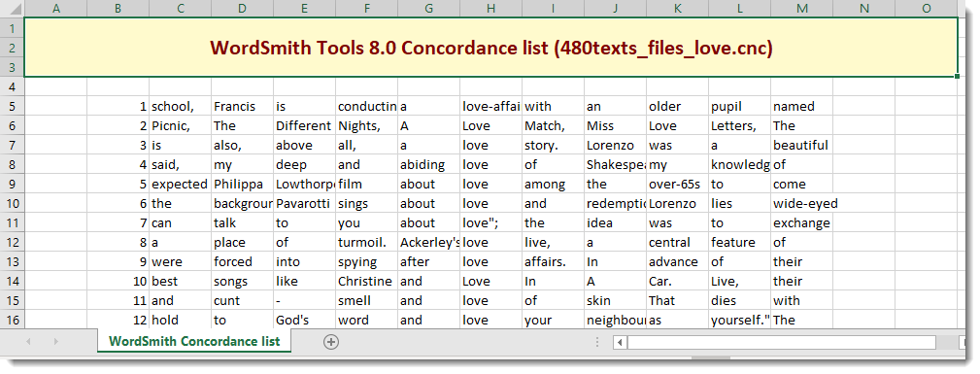Select column G header
The image size is (980, 374).
pyautogui.click(x=428, y=8)
